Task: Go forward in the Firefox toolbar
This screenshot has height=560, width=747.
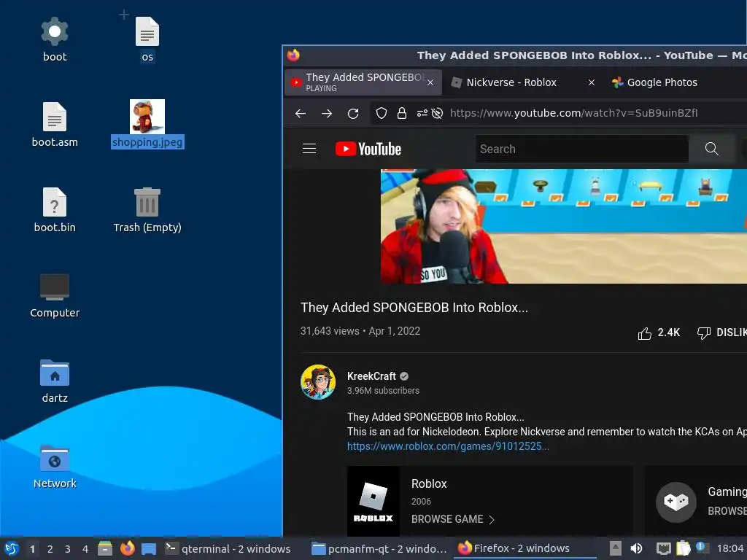Action: tap(327, 113)
